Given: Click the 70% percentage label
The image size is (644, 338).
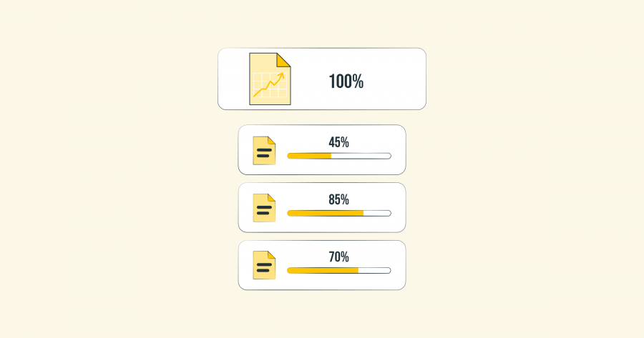Looking at the screenshot, I should pos(339,257).
